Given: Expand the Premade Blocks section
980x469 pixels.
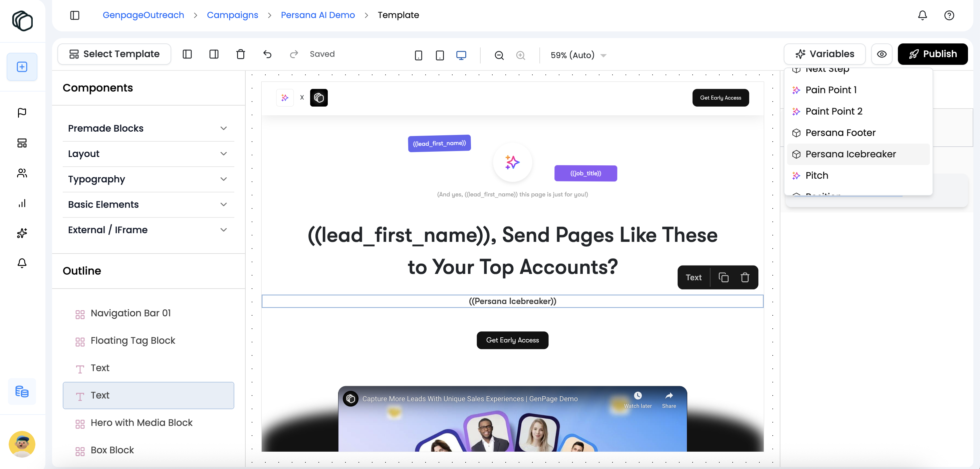Looking at the screenshot, I should 148,128.
